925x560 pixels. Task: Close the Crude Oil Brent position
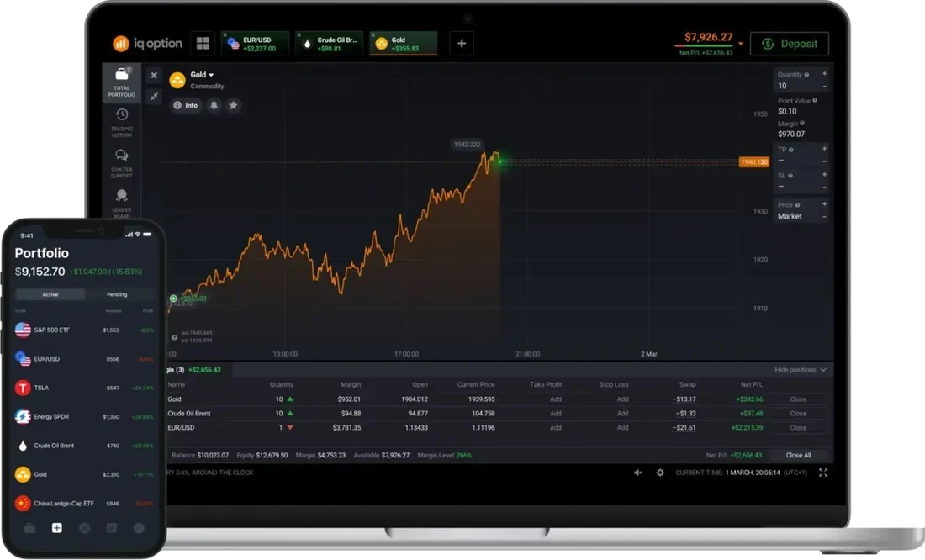tap(797, 414)
